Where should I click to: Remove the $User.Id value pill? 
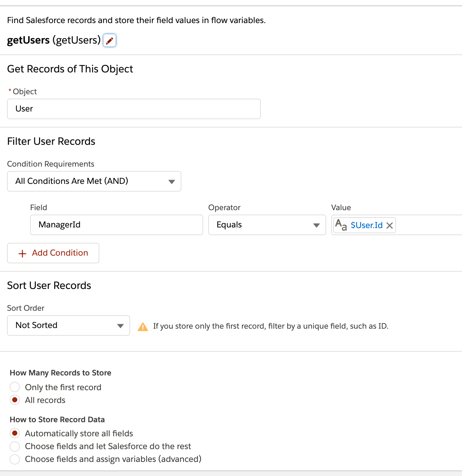389,225
